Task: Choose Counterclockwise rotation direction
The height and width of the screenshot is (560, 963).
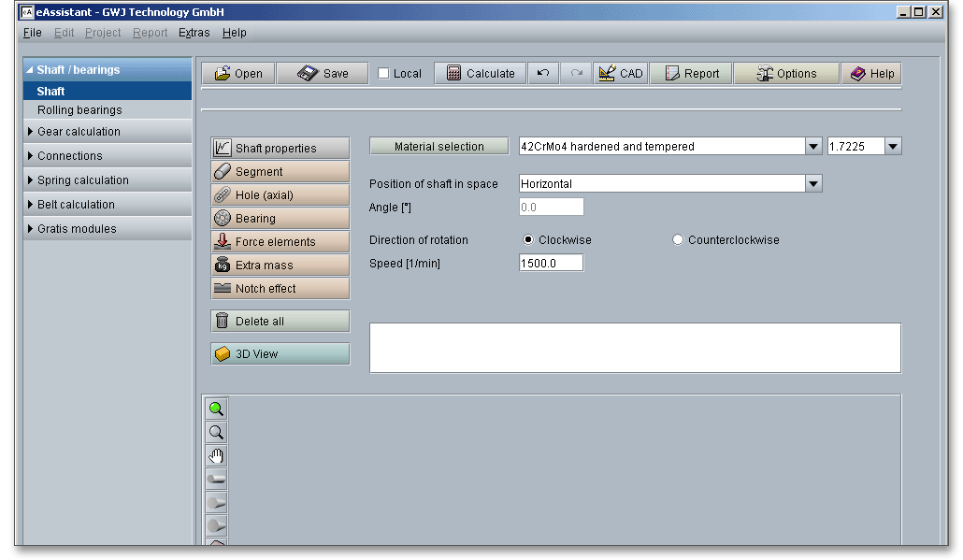Action: click(678, 240)
